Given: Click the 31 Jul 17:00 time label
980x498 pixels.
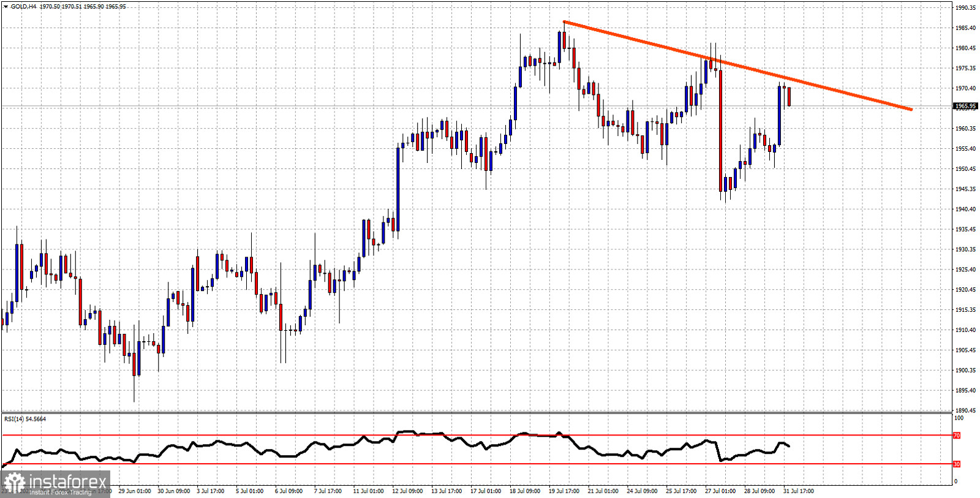Looking at the screenshot, I should click(x=799, y=491).
